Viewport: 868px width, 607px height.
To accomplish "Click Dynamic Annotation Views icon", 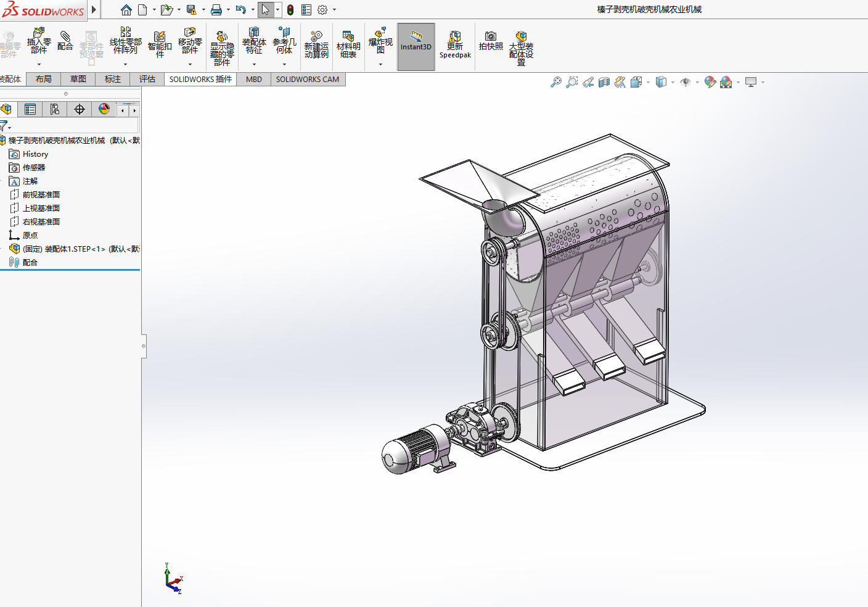I will tap(620, 82).
